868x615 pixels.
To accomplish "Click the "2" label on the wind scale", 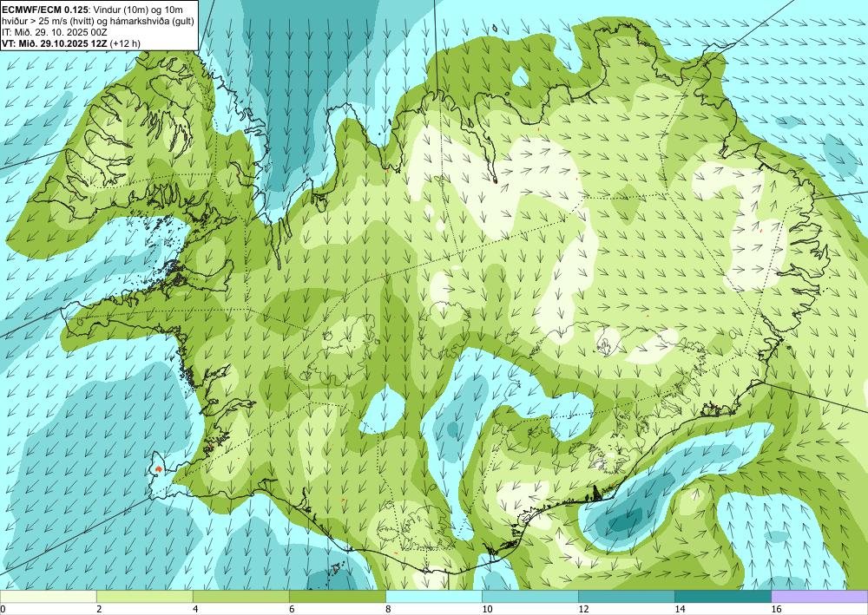I will pos(99,609).
